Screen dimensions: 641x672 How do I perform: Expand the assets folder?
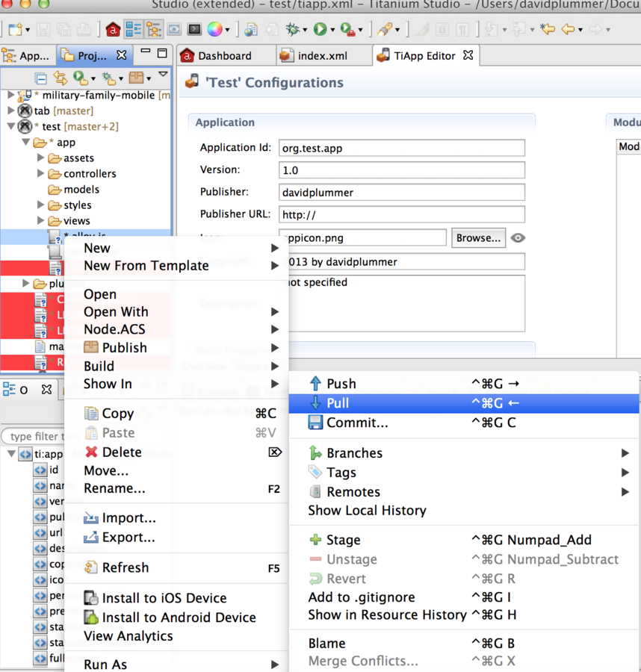coord(41,158)
